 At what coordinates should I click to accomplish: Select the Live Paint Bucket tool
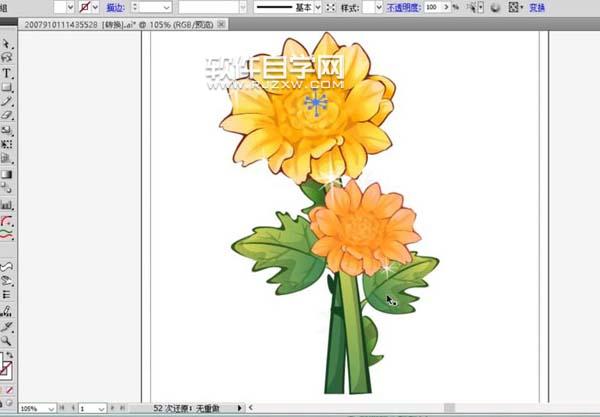pos(6,311)
